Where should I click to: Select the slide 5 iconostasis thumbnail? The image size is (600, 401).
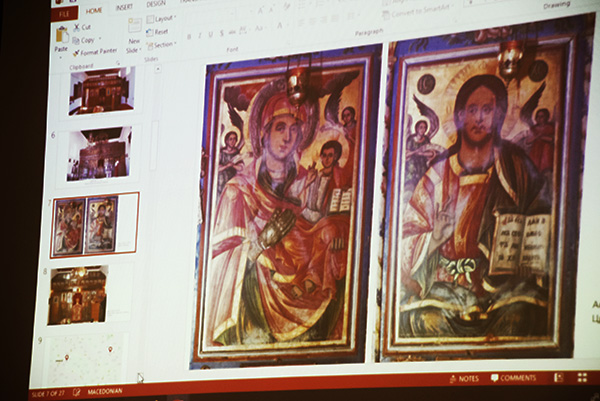(x=102, y=90)
